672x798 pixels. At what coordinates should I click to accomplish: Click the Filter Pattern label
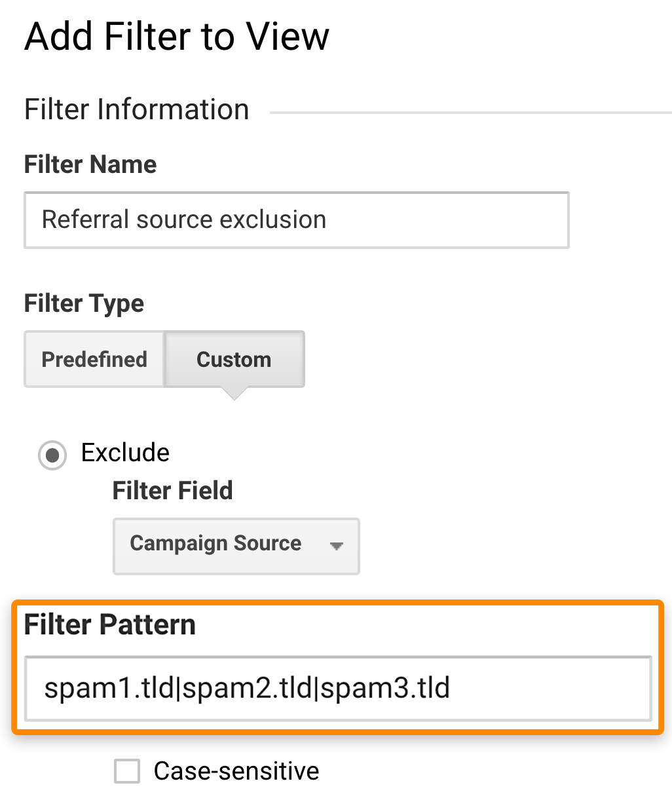click(109, 624)
